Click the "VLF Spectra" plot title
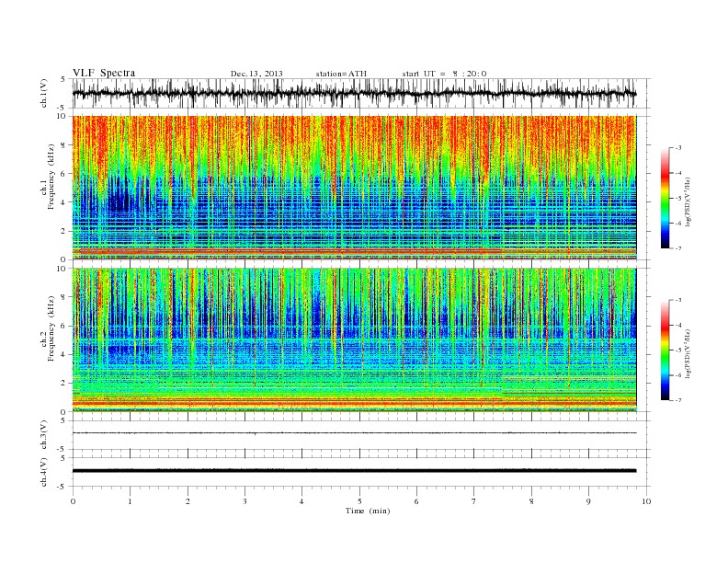The image size is (728, 563). (x=104, y=73)
